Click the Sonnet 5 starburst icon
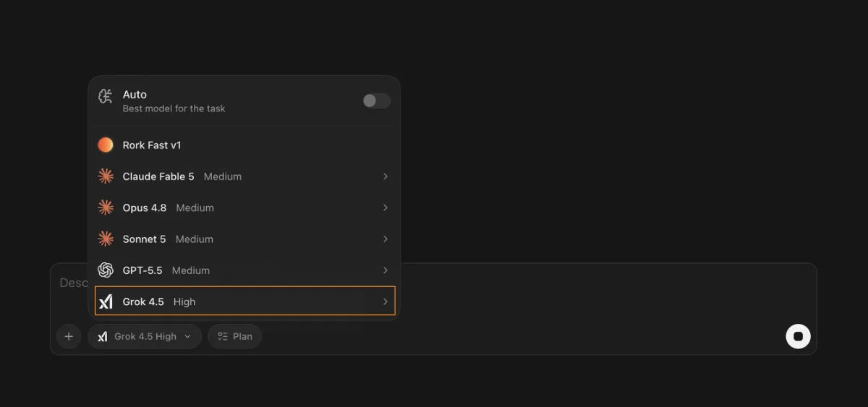Viewport: 868px width, 407px height. pos(106,239)
